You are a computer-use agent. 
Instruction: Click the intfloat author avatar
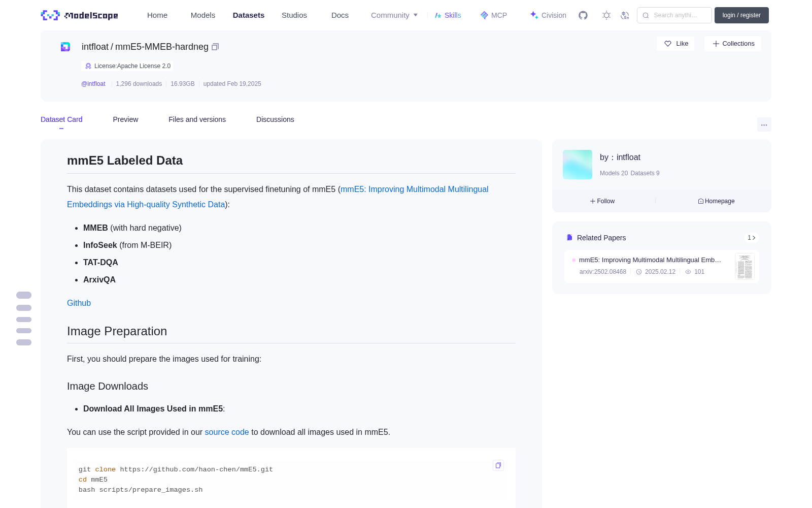click(578, 165)
